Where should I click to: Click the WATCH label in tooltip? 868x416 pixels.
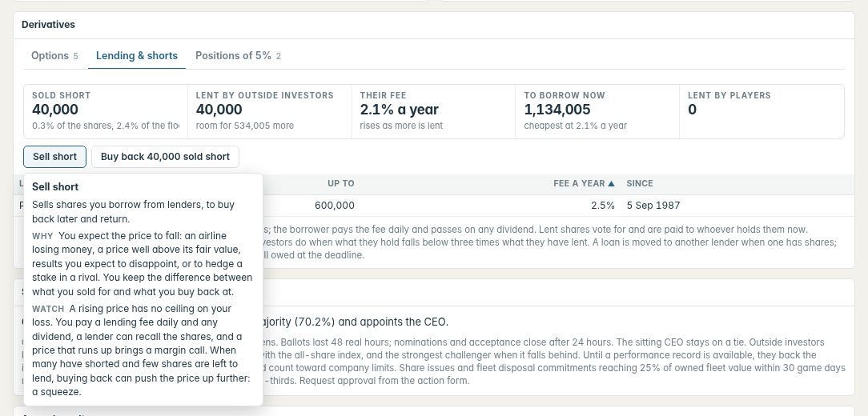[48, 309]
